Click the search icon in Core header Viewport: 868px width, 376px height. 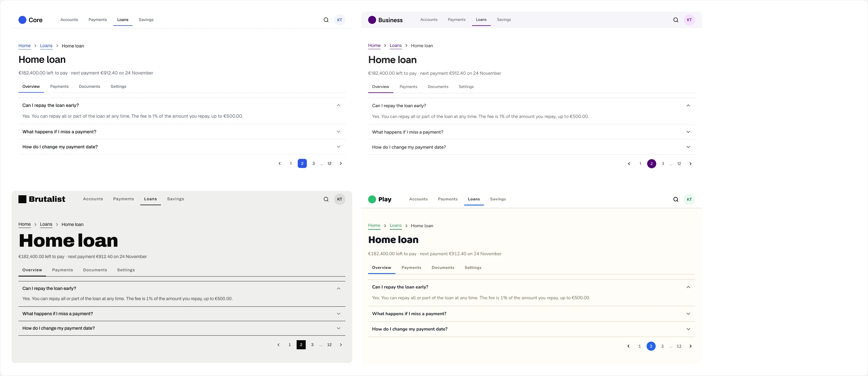click(x=326, y=20)
